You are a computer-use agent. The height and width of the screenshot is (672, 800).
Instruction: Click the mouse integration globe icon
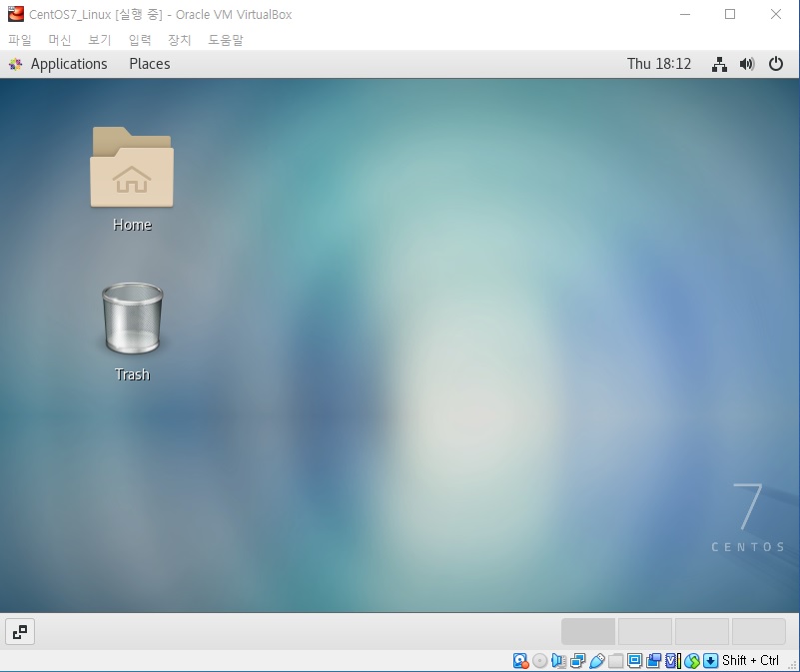pos(692,661)
